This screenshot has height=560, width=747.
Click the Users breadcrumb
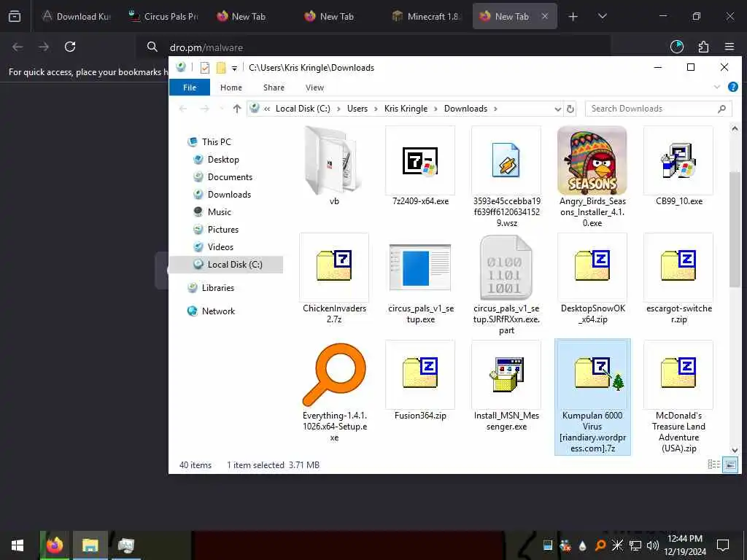coord(357,109)
